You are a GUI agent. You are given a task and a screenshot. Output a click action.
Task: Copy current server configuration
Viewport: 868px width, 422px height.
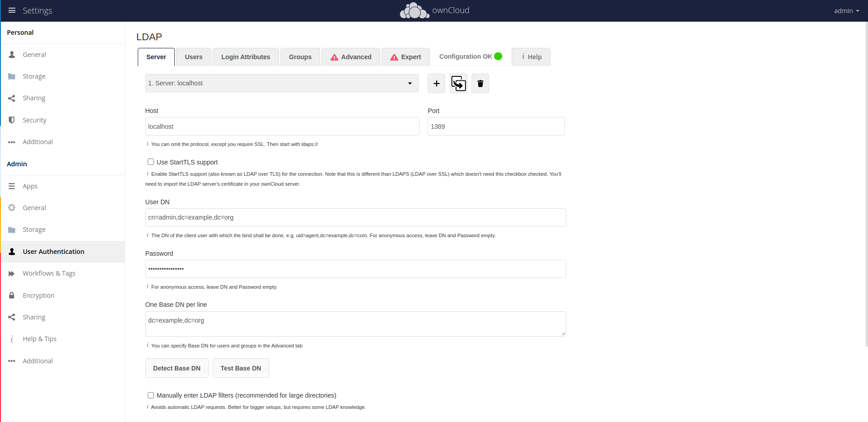[x=458, y=84]
